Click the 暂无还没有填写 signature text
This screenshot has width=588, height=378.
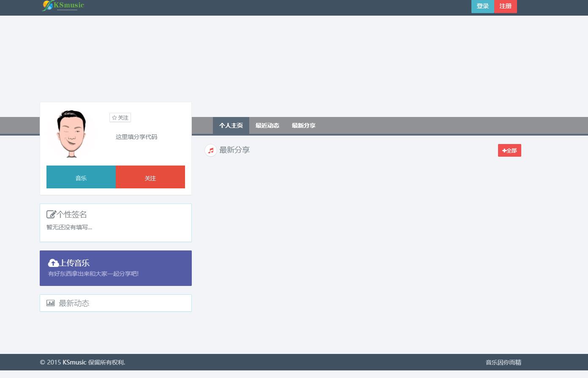[69, 227]
